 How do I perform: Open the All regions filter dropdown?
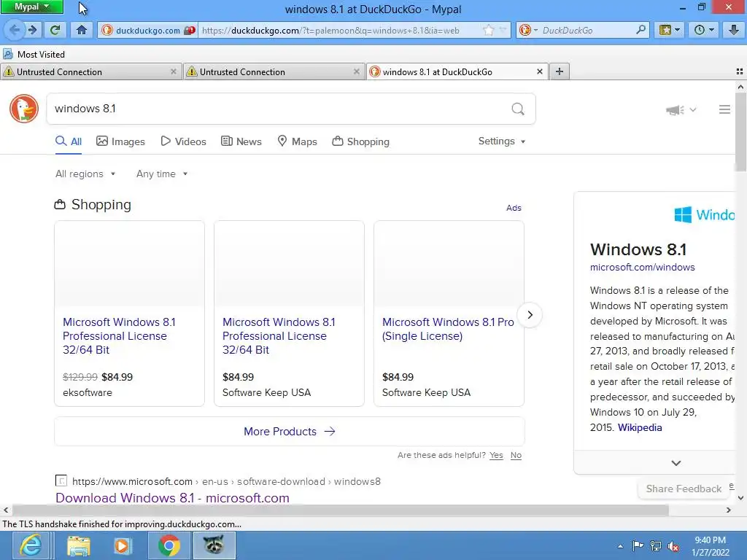coord(85,174)
